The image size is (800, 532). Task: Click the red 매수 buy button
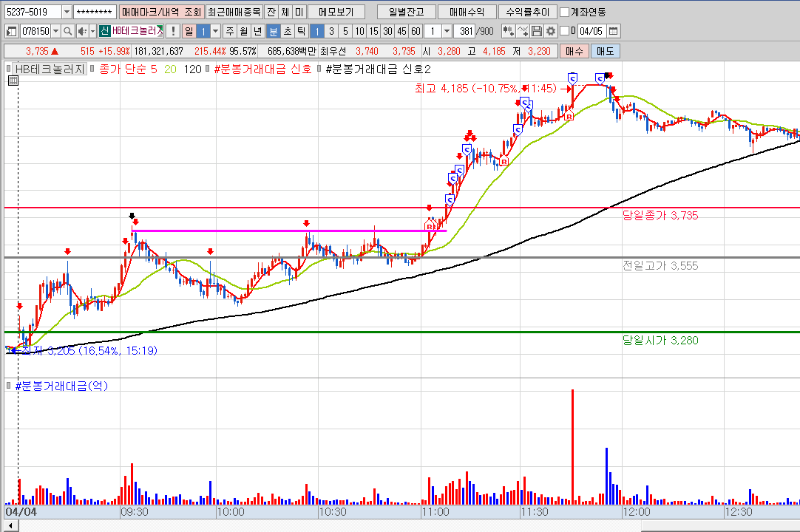[574, 51]
